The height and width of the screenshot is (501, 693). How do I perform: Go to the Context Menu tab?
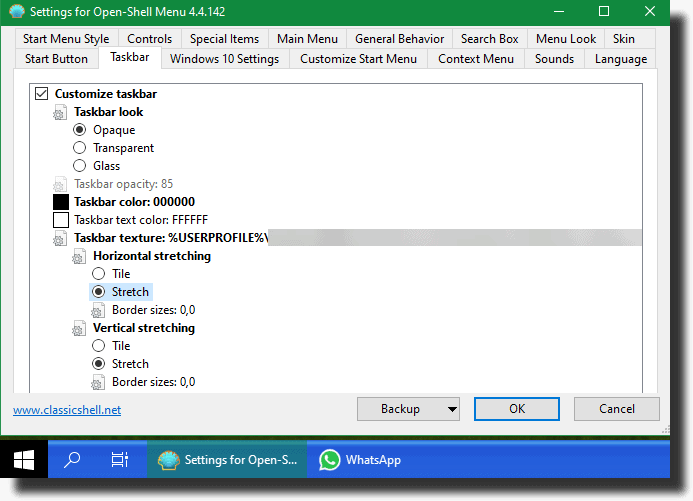[x=476, y=59]
